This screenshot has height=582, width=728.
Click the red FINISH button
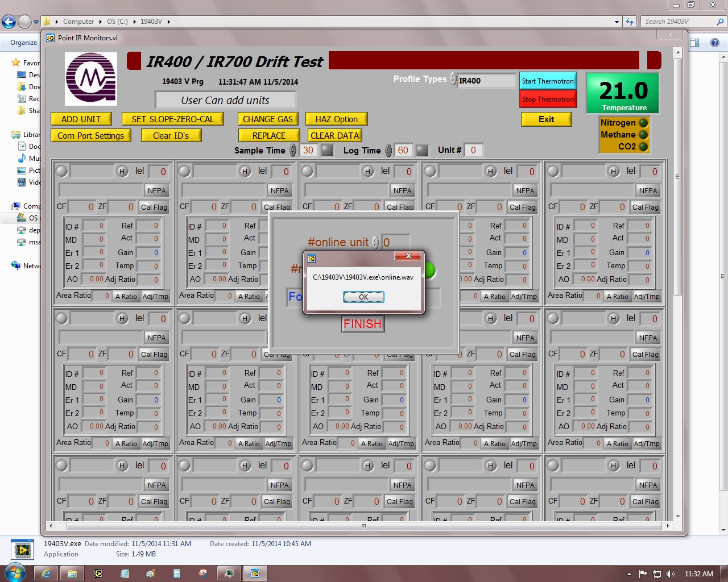[362, 324]
